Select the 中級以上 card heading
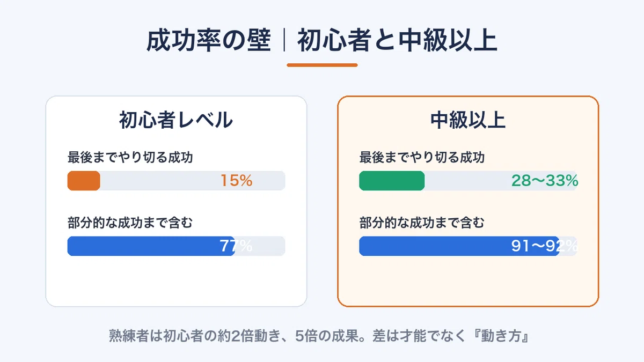The image size is (644, 362). tap(468, 120)
